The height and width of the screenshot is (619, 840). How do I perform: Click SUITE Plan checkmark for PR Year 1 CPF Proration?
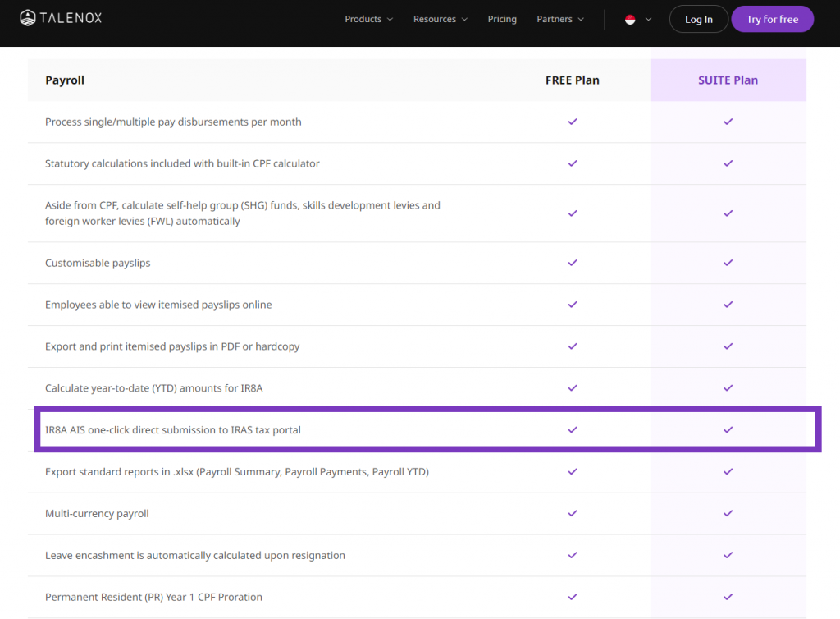point(728,597)
